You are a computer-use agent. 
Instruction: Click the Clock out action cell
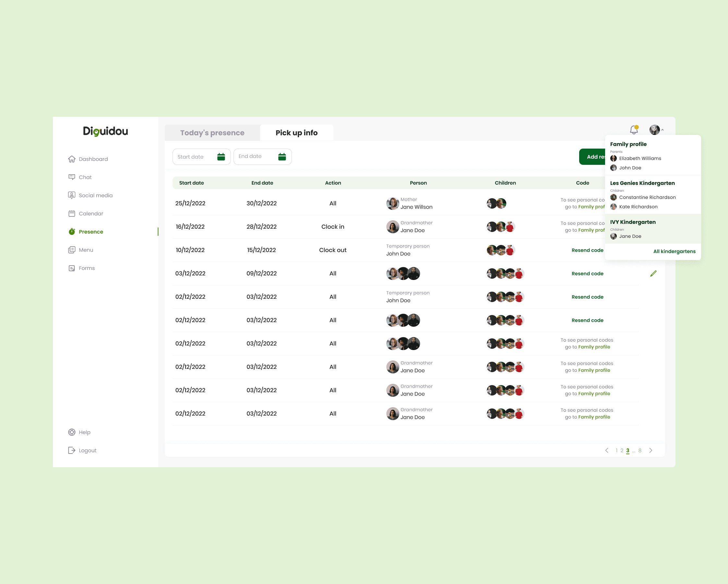tap(333, 250)
